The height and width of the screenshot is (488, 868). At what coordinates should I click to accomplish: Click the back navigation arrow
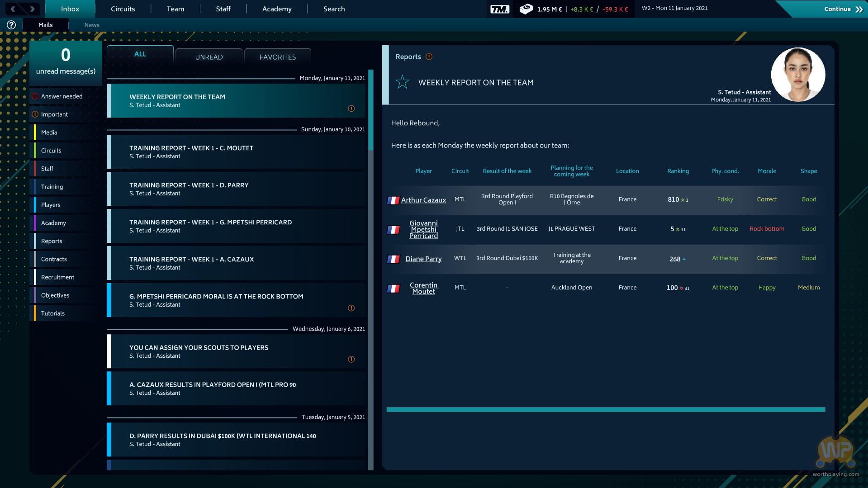tap(13, 9)
